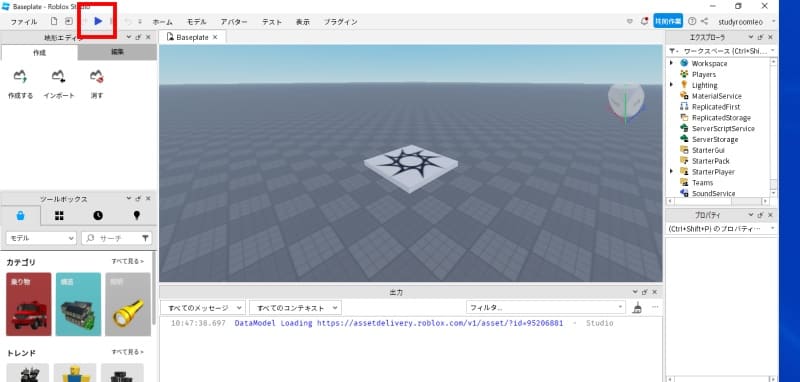The height and width of the screenshot is (382, 800).
Task: Open the flashlight lighting category card
Action: pos(128,304)
